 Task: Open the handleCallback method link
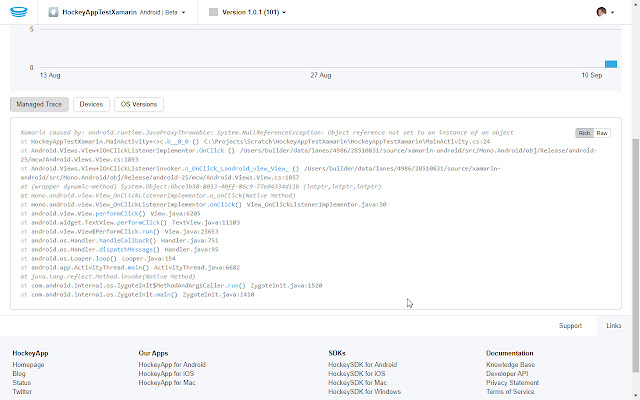click(x=124, y=240)
